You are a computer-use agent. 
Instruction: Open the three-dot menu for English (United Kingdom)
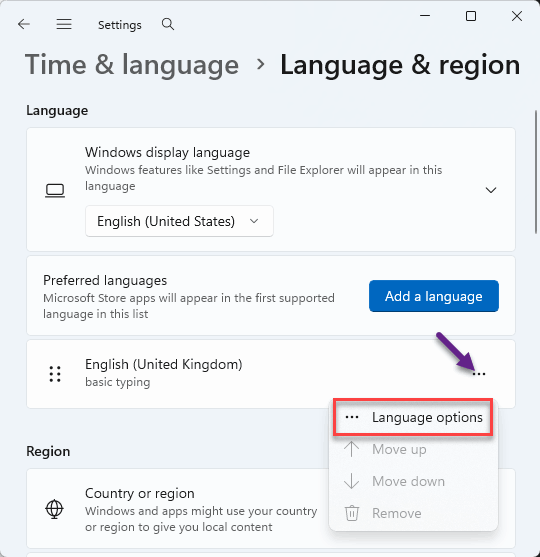pos(479,374)
